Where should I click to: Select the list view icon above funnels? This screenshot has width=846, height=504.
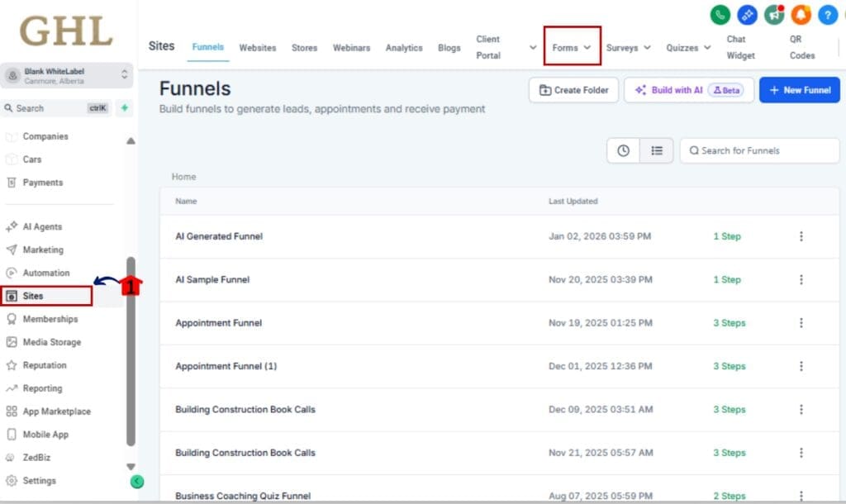pos(655,150)
